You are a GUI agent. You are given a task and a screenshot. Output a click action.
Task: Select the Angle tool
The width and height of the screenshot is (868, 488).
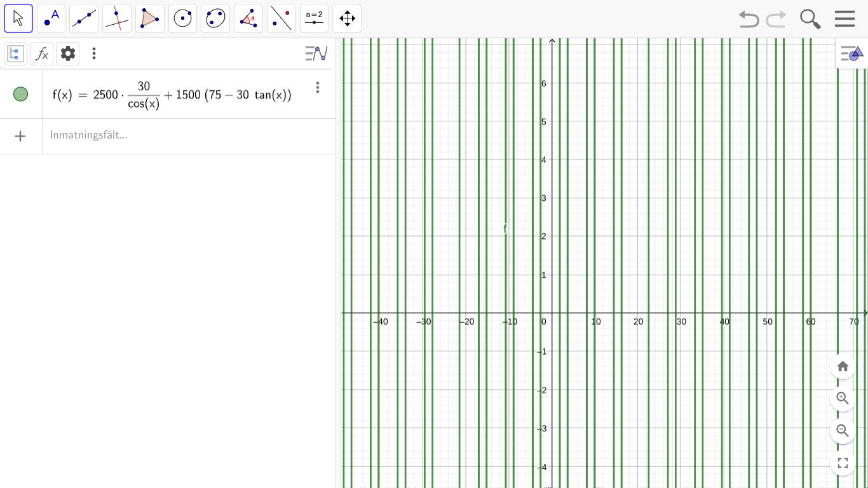click(248, 18)
